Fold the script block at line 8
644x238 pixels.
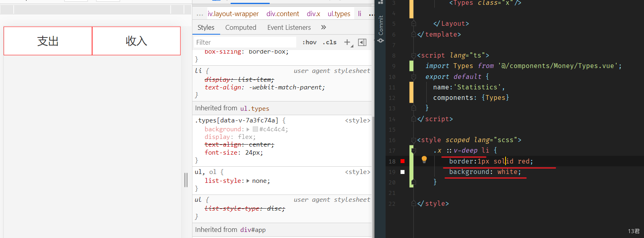[x=413, y=56]
